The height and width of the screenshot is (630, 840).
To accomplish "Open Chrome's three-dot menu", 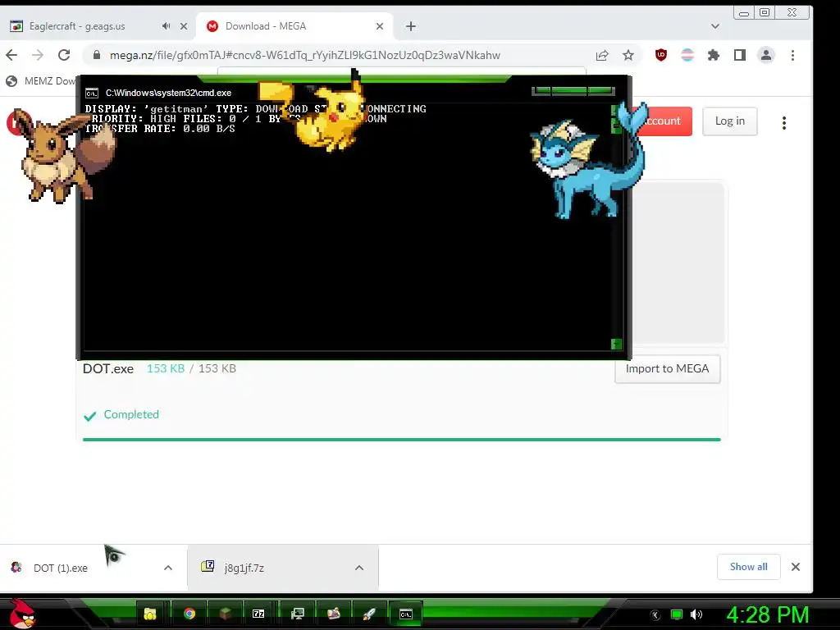I will pyautogui.click(x=793, y=55).
